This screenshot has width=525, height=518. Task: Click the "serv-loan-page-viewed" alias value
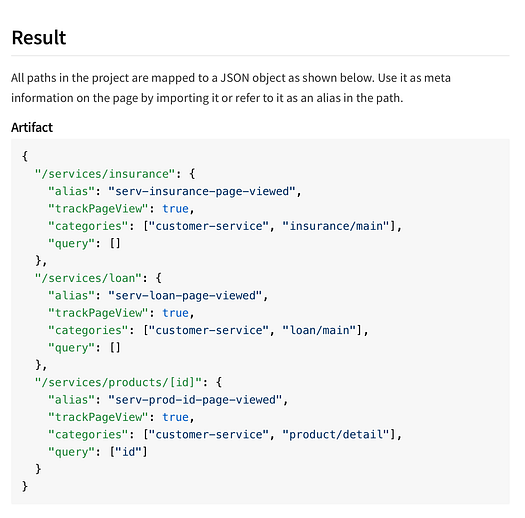click(185, 295)
